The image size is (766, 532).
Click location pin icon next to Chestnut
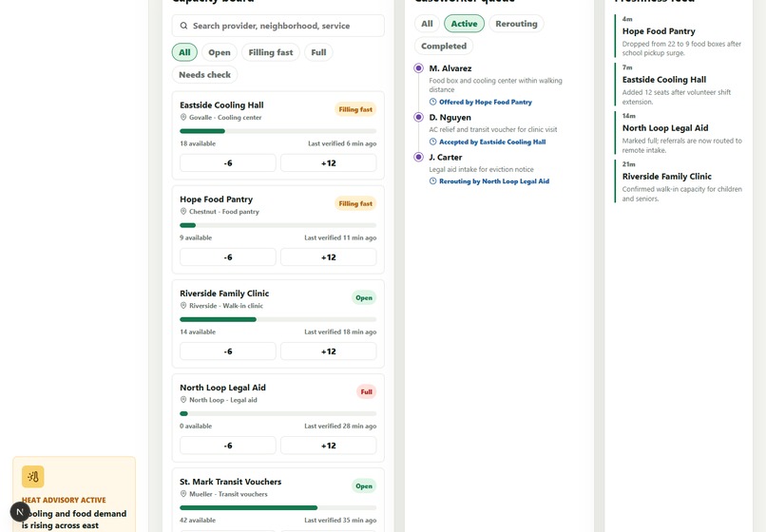tap(183, 212)
